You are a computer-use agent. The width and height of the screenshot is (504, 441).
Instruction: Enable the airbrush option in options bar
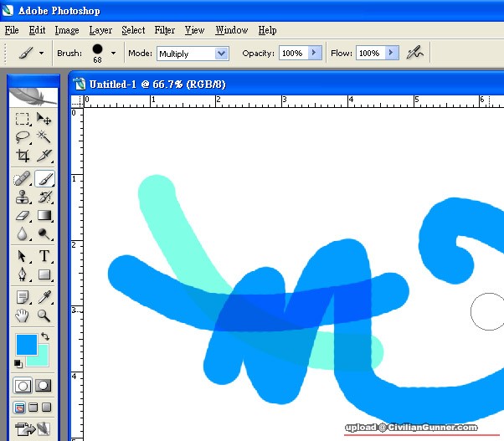coord(414,53)
